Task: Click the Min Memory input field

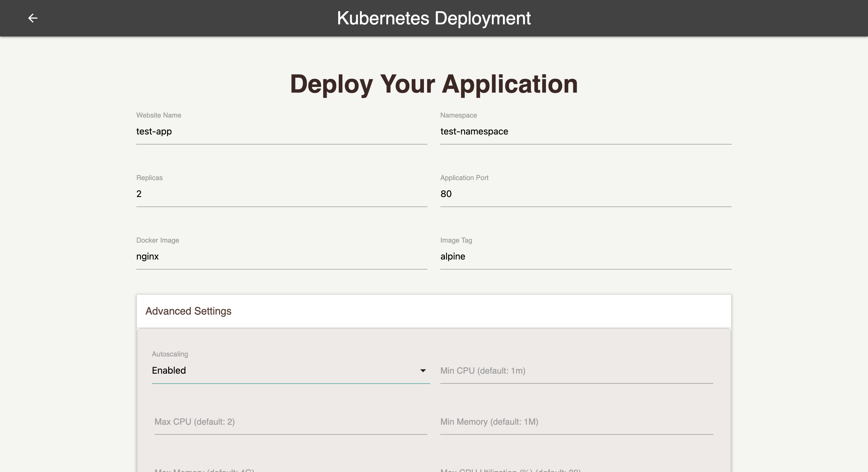Action: 576,422
